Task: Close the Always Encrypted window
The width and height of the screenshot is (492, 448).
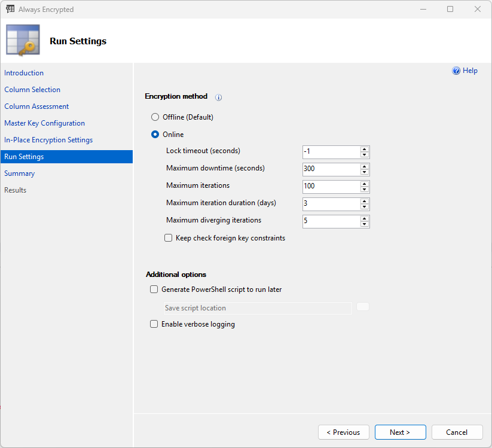Action: click(478, 9)
